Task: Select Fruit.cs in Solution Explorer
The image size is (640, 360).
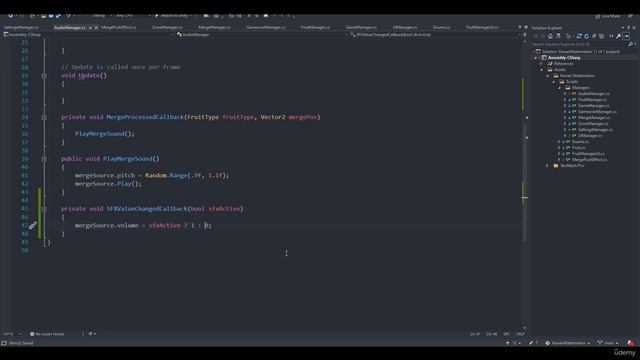Action: (x=578, y=148)
